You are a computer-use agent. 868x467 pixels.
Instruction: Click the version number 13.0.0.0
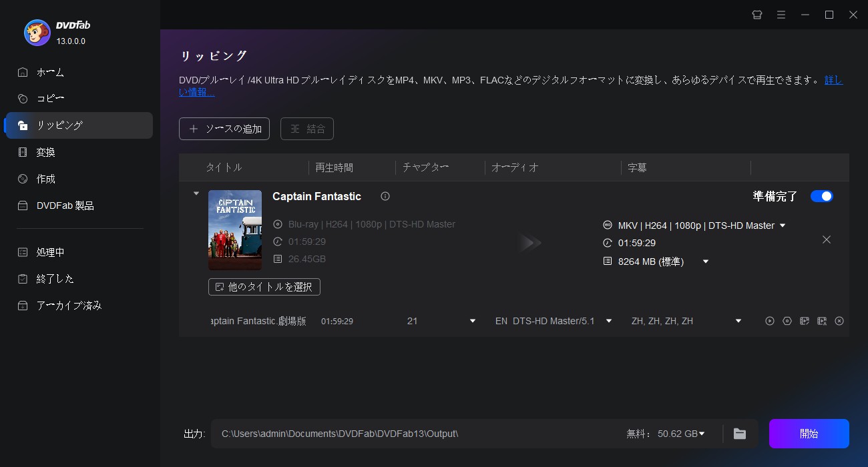71,41
